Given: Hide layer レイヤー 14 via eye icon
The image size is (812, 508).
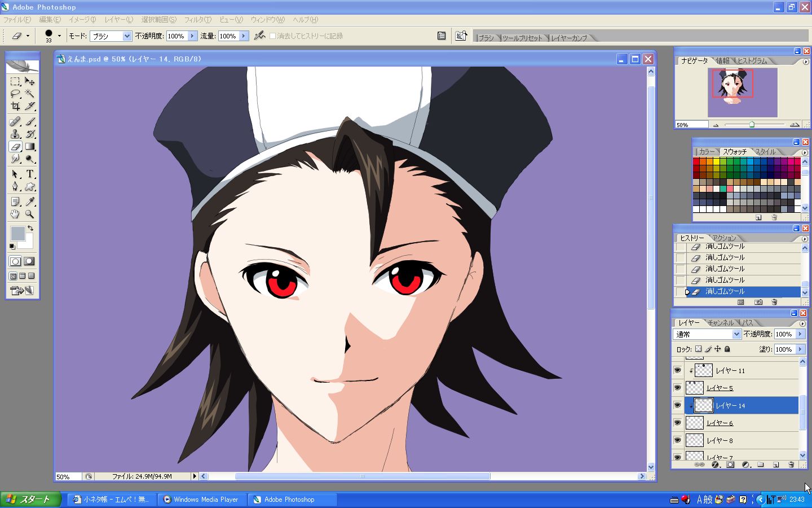Looking at the screenshot, I should (678, 405).
